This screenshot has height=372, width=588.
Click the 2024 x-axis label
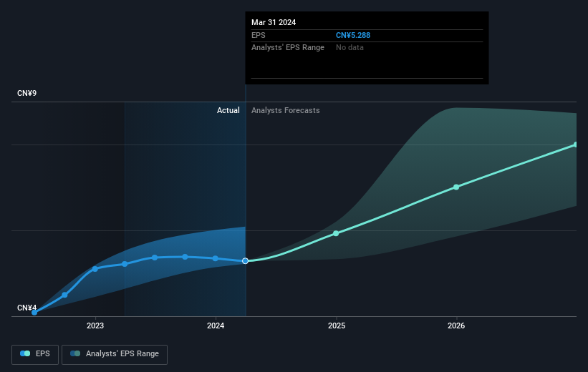[216, 325]
